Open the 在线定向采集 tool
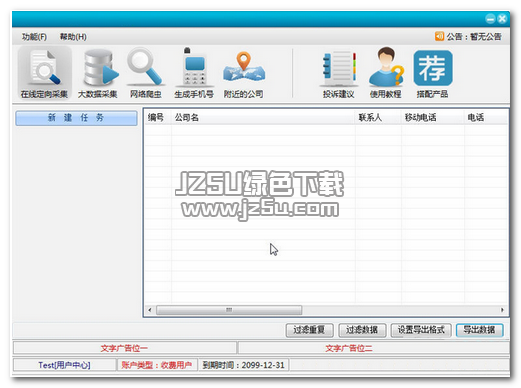Image resolution: width=521 pixels, height=388 pixels. (44, 73)
